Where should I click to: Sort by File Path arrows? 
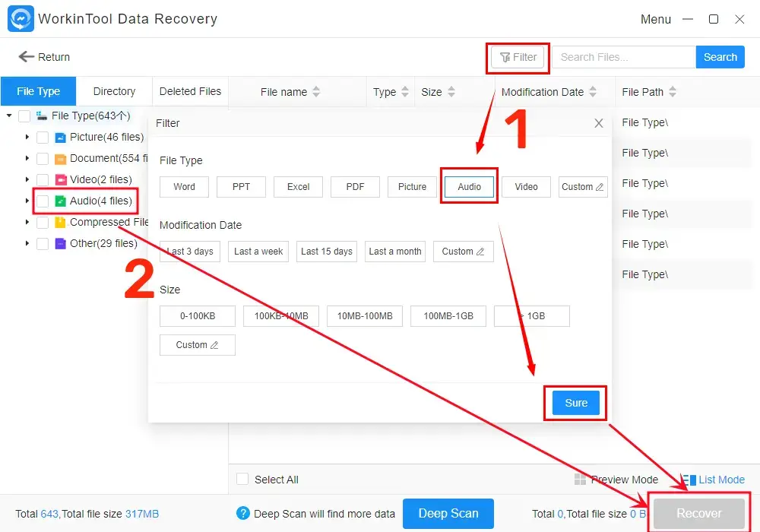click(x=672, y=91)
